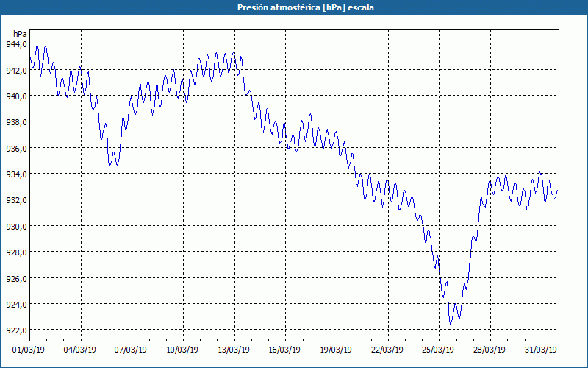Image resolution: width=588 pixels, height=368 pixels.
Task: Click the 10/03/19 date label
Action: pos(182,350)
